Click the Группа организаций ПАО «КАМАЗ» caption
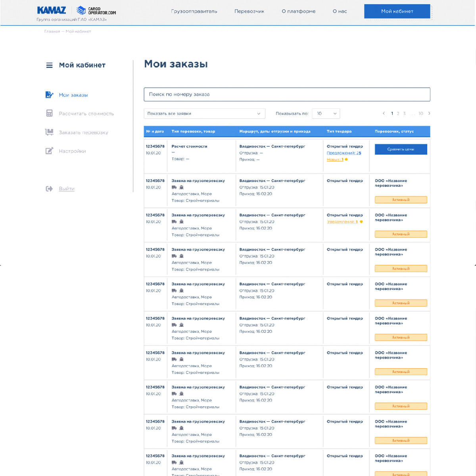476x476 pixels. 71,19
